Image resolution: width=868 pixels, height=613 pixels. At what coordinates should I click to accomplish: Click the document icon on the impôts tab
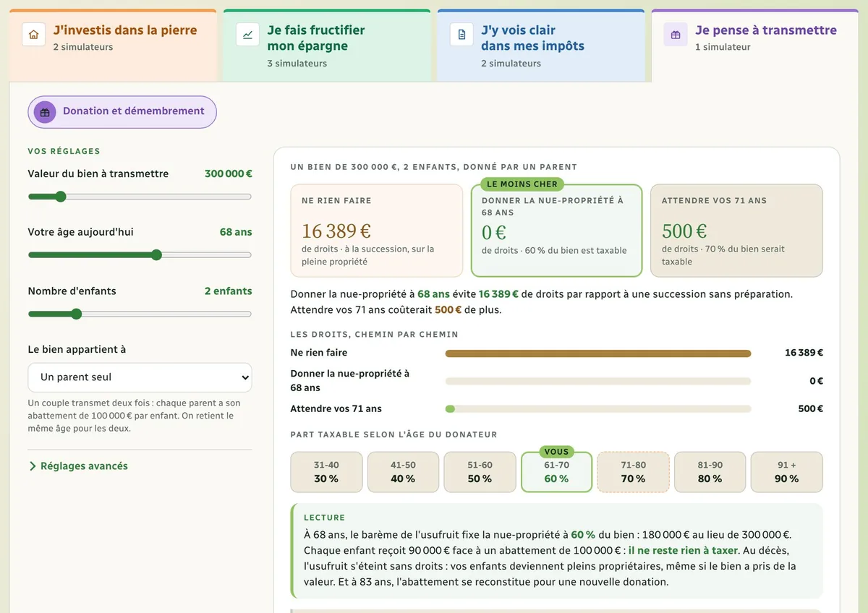[x=461, y=35]
